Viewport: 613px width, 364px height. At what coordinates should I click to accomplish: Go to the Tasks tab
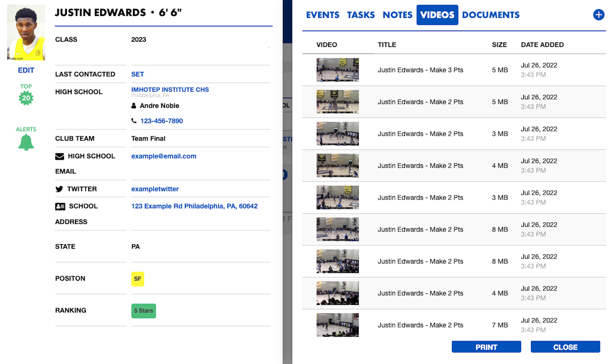(x=361, y=15)
